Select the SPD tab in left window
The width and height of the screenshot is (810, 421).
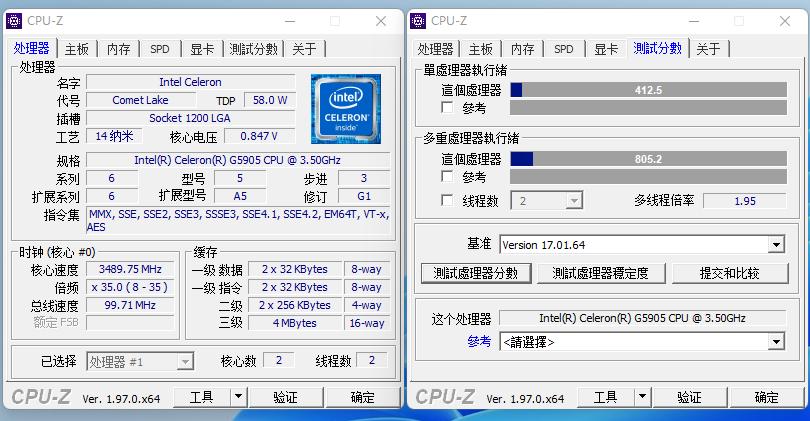(x=160, y=49)
